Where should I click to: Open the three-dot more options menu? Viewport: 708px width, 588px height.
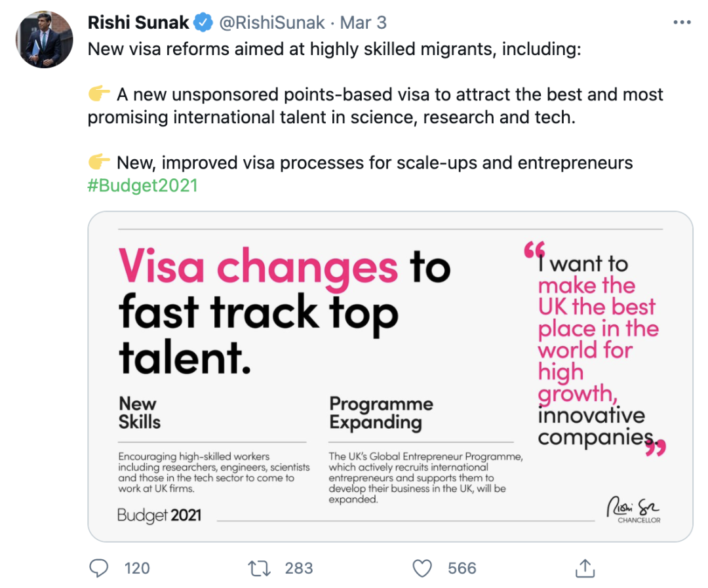tap(682, 23)
